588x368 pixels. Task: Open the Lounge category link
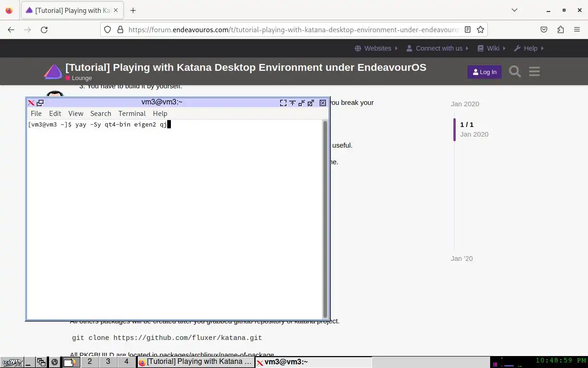click(x=79, y=78)
